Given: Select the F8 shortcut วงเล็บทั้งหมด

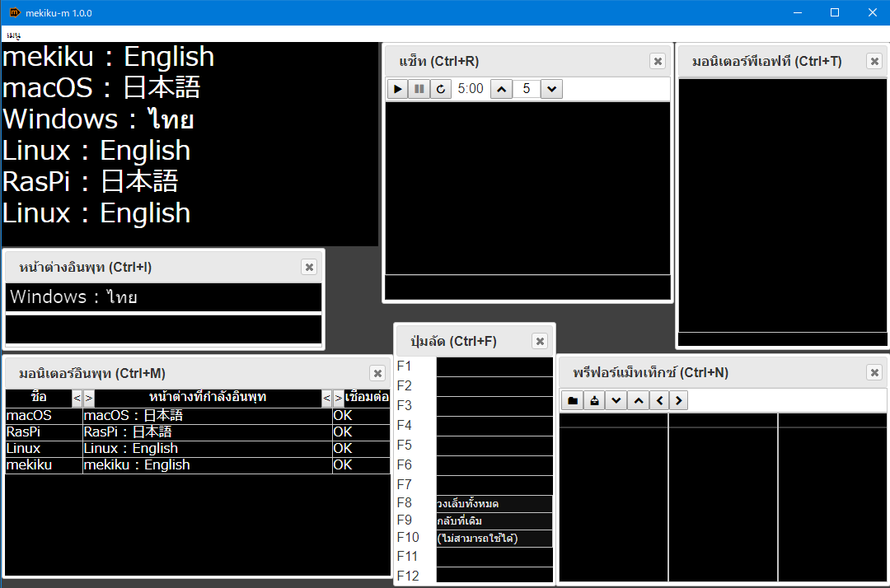Looking at the screenshot, I should (491, 502).
